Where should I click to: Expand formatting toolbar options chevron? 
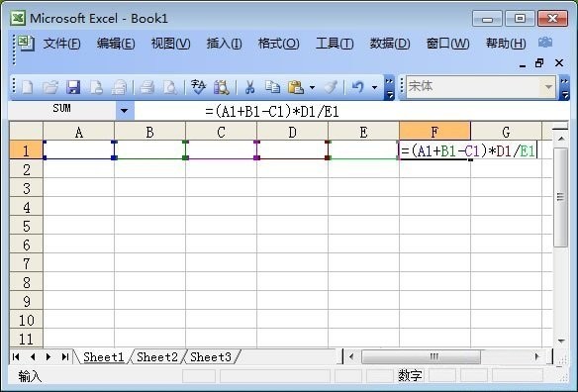(x=564, y=88)
